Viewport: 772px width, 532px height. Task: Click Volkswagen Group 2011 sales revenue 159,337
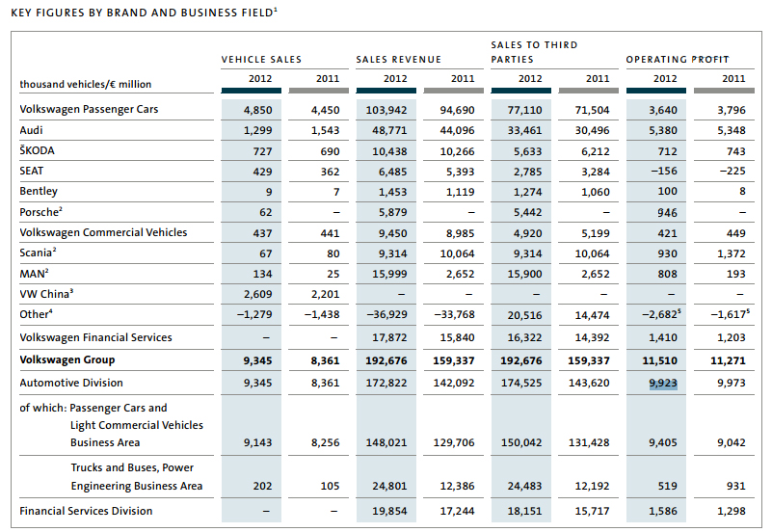coord(453,360)
